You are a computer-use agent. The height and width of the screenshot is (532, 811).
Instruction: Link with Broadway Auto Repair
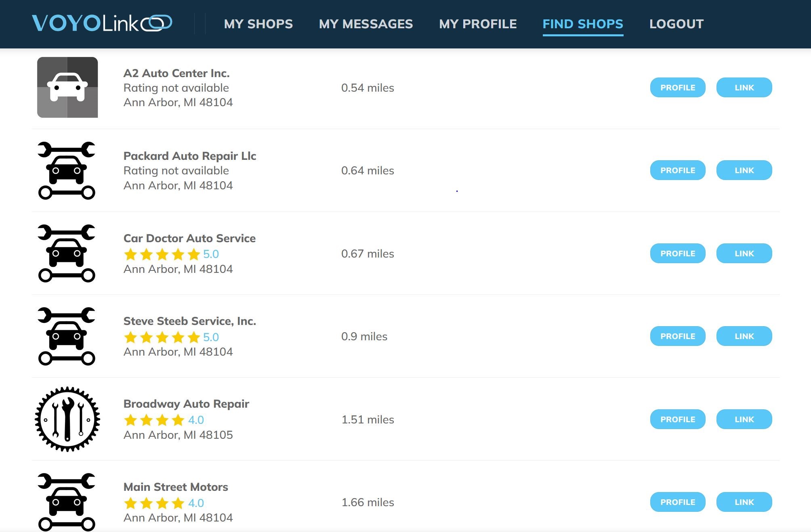pyautogui.click(x=744, y=419)
